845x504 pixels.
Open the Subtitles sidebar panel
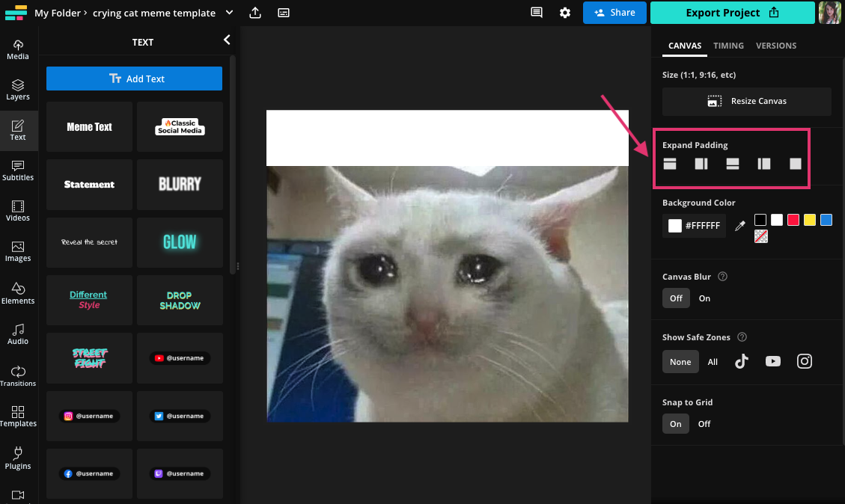click(18, 170)
